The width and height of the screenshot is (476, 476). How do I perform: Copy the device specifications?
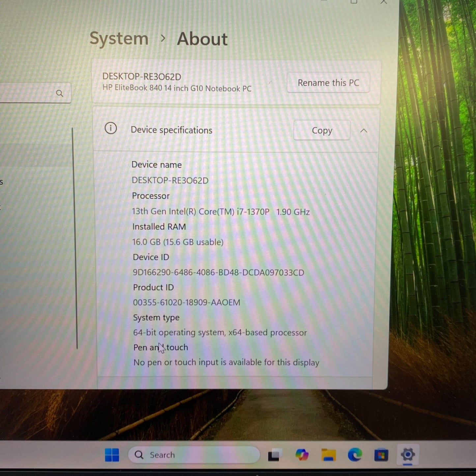pyautogui.click(x=322, y=130)
